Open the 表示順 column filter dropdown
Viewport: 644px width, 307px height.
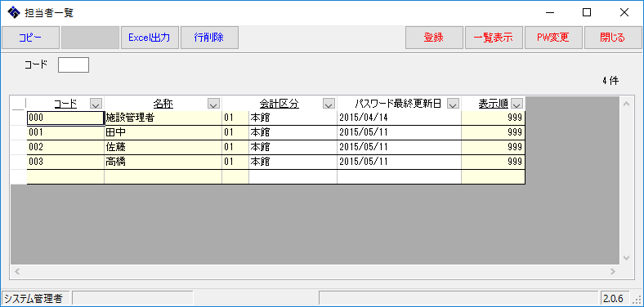pos(517,105)
